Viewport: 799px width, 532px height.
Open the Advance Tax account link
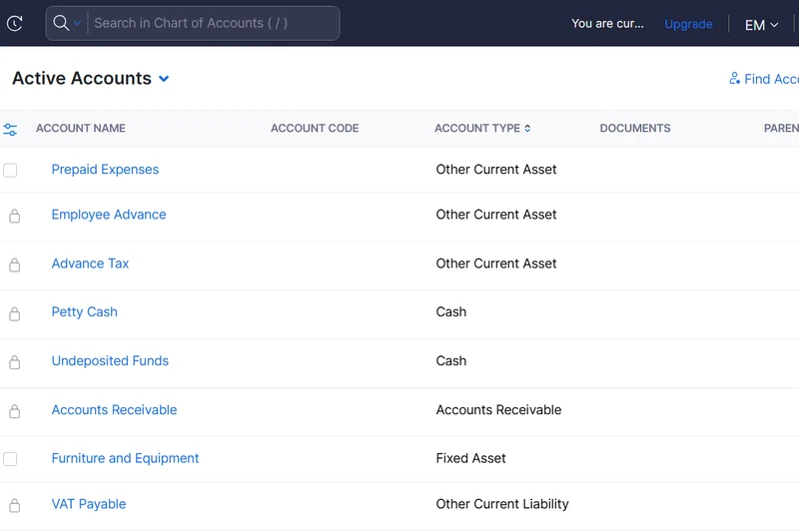(90, 264)
